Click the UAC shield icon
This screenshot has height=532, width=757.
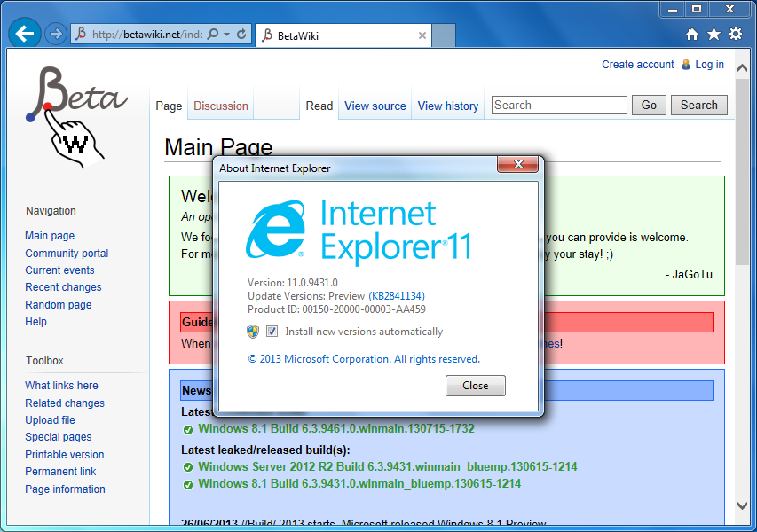click(253, 332)
